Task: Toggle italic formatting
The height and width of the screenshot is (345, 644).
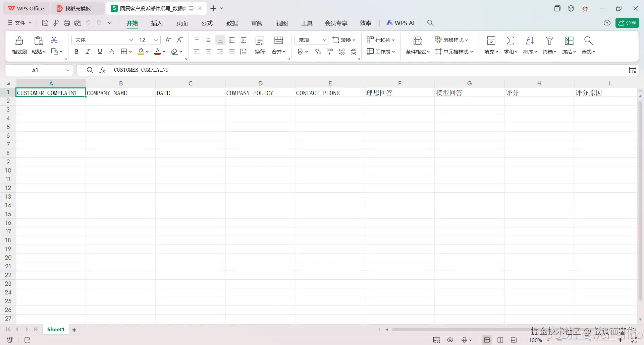Action: pos(88,52)
